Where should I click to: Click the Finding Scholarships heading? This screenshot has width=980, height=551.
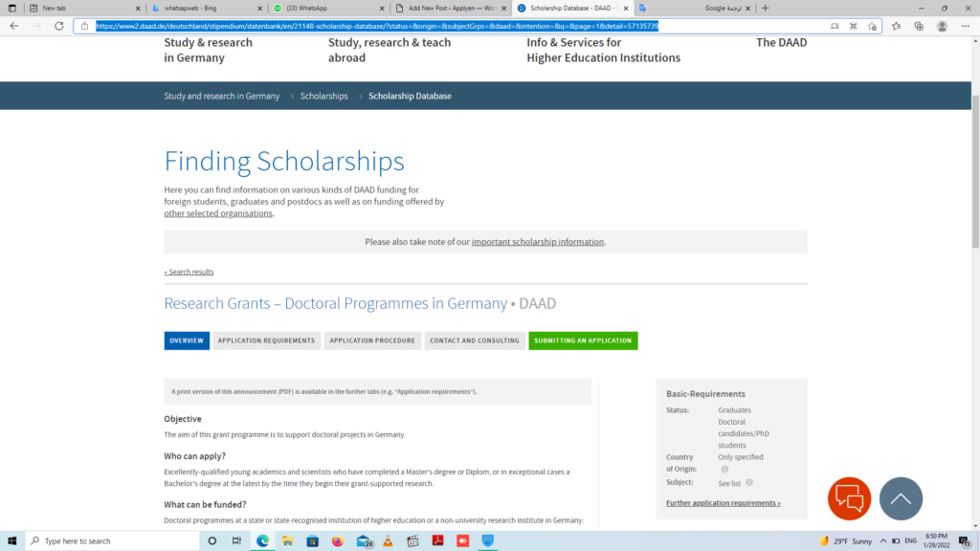coord(284,161)
